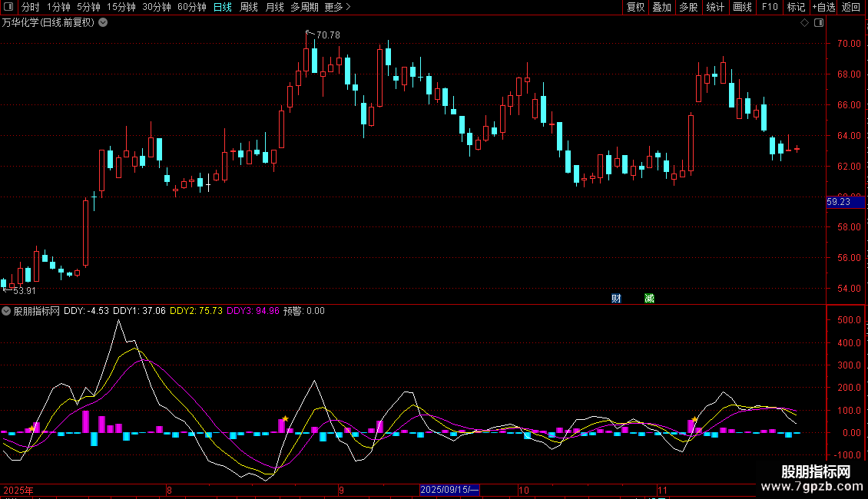Toggle 多股 multi-stock view
The height and width of the screenshot is (499, 868).
688,8
